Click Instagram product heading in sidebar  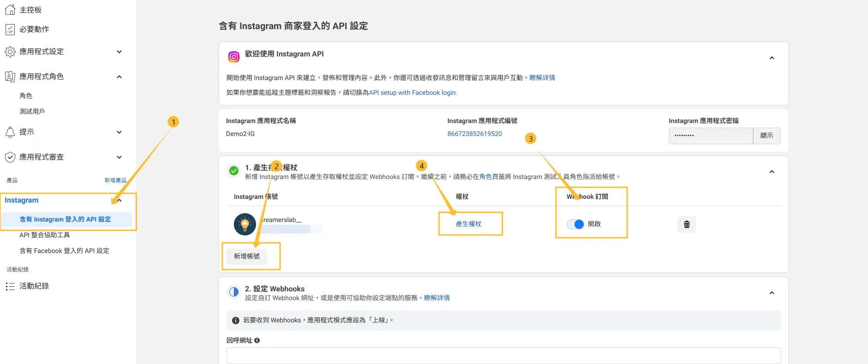(x=21, y=200)
